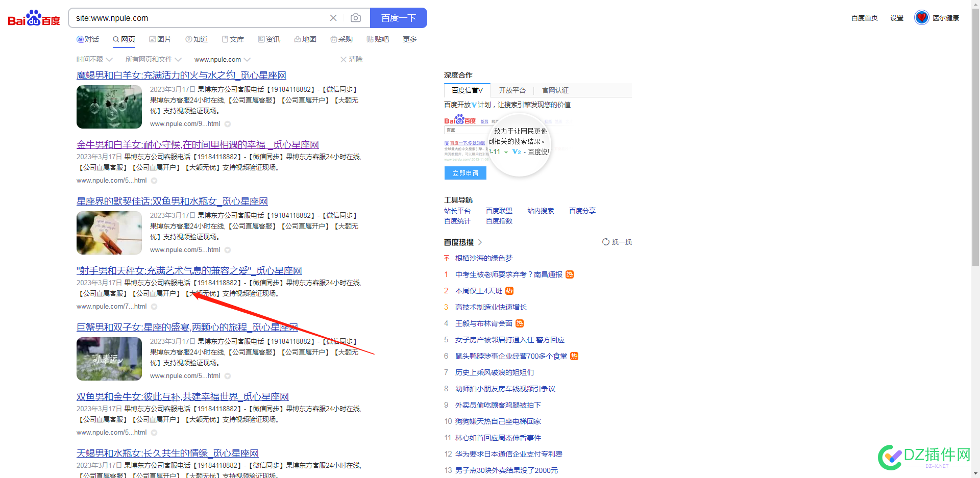The height and width of the screenshot is (478, 980).
Task: Open hot topic 历史上乘风破浪的姐姐们
Action: pyautogui.click(x=495, y=372)
